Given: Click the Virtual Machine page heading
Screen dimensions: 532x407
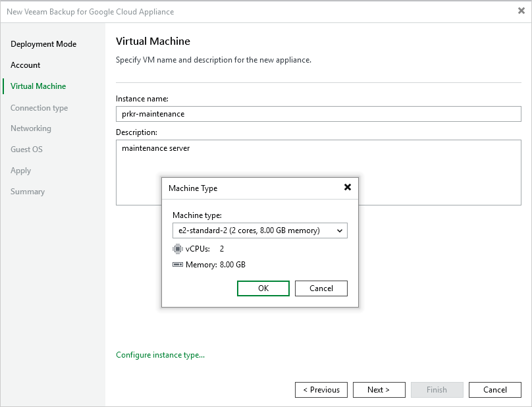Looking at the screenshot, I should click(153, 41).
